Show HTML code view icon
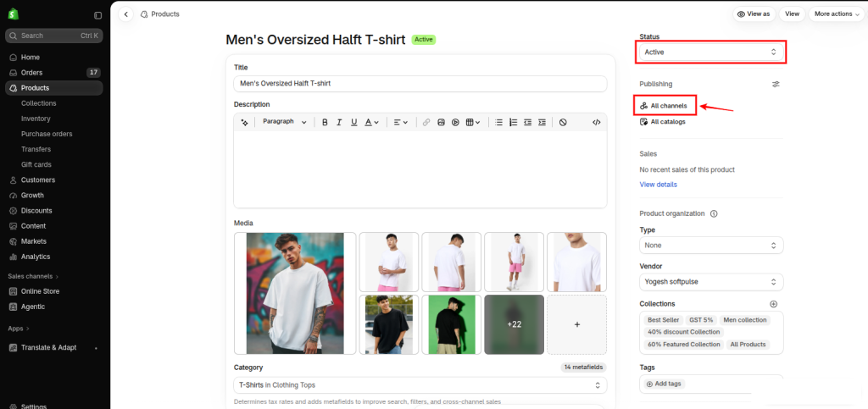 (596, 122)
